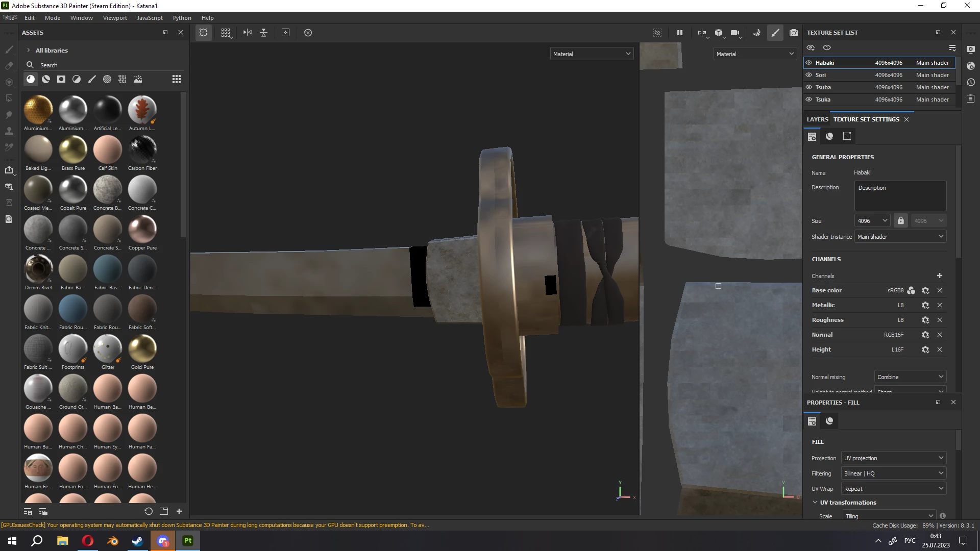Add a new channel with plus icon
The image size is (980, 551).
coord(939,275)
